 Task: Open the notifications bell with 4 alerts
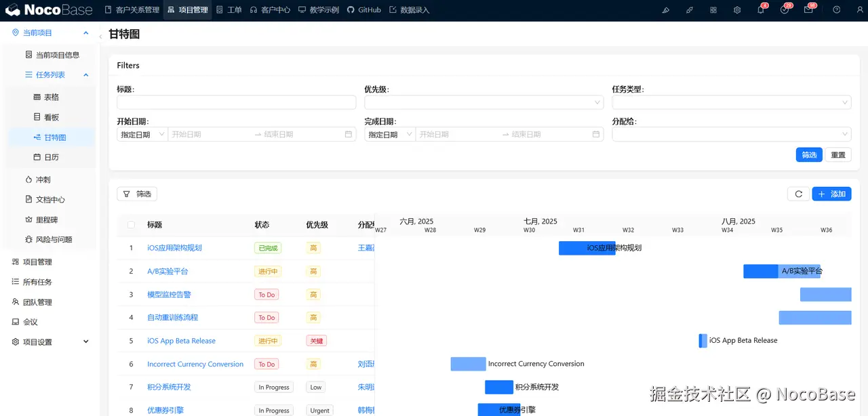tap(761, 9)
